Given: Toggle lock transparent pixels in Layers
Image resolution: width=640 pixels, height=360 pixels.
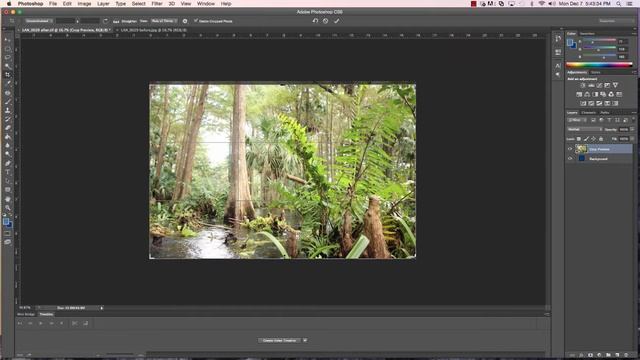Looking at the screenshot, I should click(579, 139).
